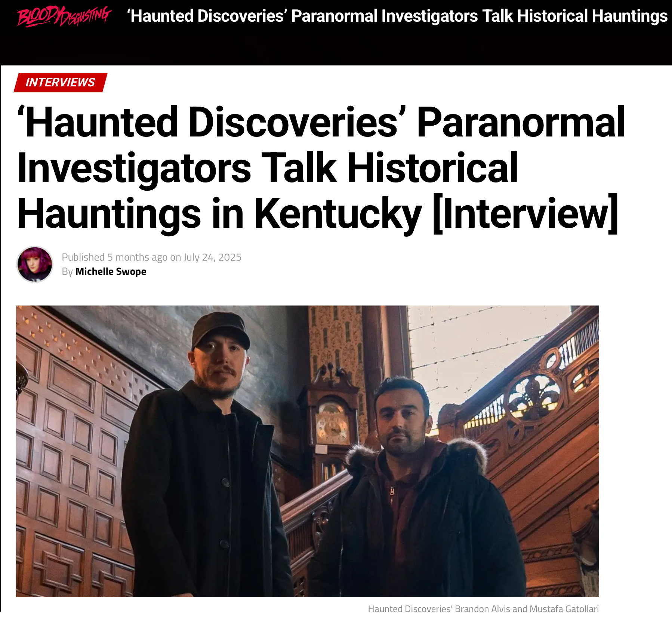The width and height of the screenshot is (672, 617).
Task: Open the featured photo of the investigators
Action: pos(307,451)
